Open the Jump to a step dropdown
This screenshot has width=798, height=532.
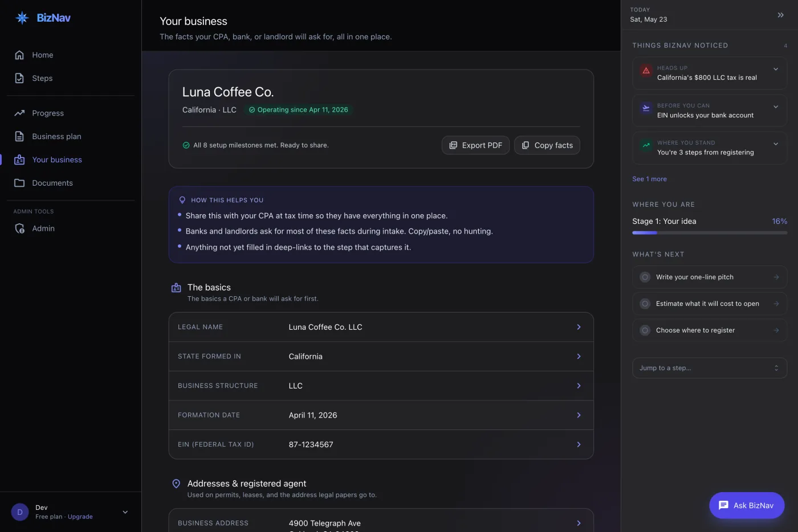(x=710, y=368)
